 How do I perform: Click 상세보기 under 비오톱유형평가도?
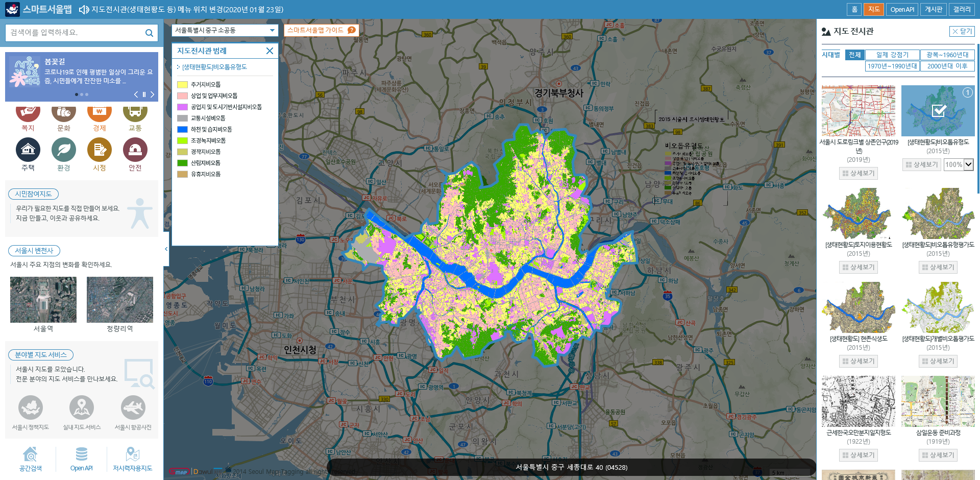click(938, 267)
